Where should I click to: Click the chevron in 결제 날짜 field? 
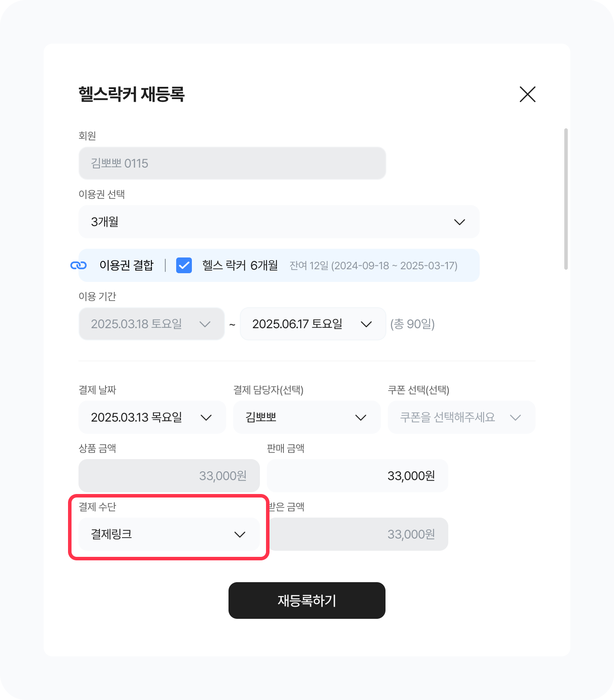(206, 418)
